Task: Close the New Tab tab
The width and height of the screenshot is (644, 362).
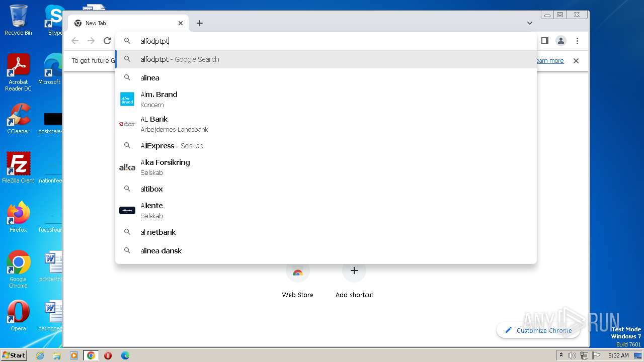Action: pos(181,23)
